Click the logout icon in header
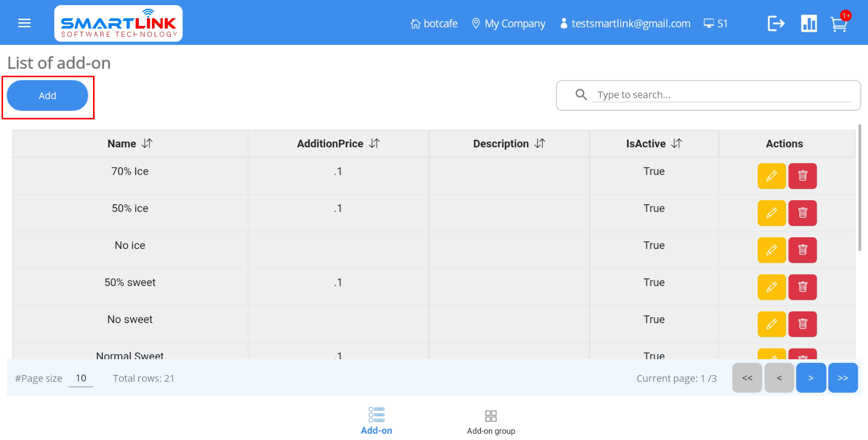This screenshot has height=440, width=868. click(776, 23)
